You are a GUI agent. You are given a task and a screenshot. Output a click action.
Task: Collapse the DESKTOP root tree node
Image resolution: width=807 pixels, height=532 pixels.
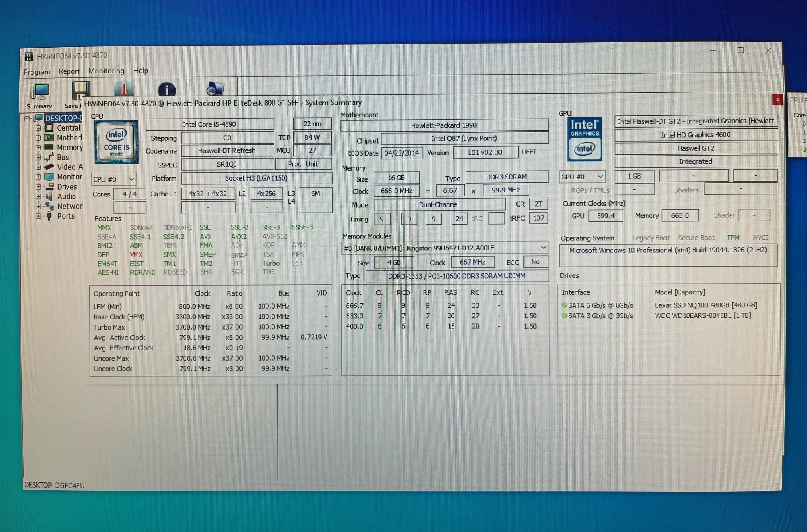click(x=27, y=119)
